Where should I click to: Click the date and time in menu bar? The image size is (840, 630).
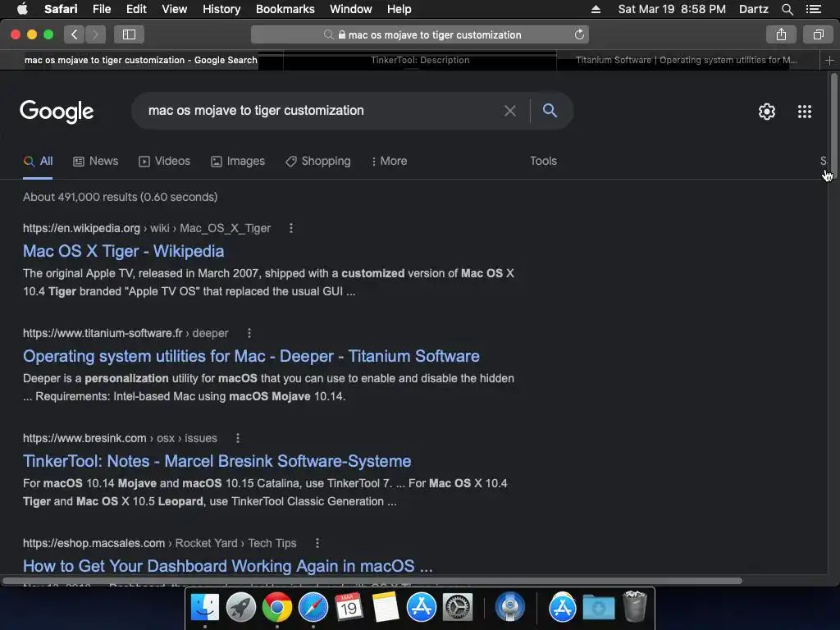(x=672, y=9)
